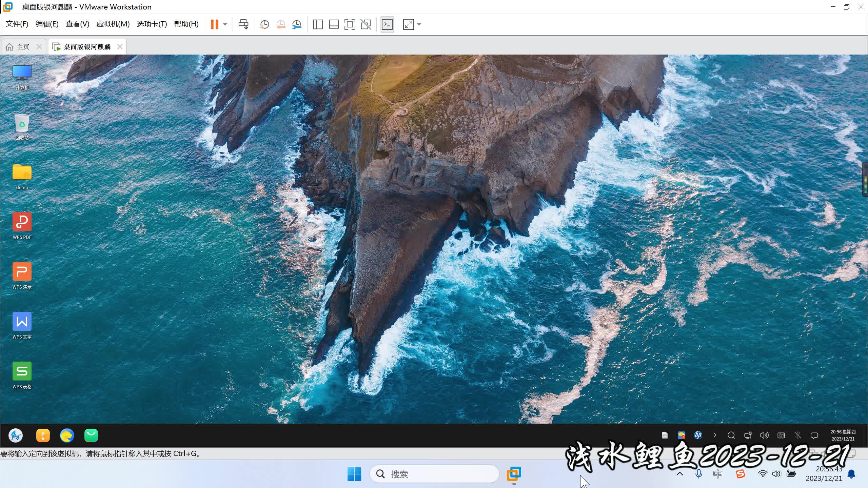Expand the power options dropdown arrow
The image size is (868, 488).
225,24
